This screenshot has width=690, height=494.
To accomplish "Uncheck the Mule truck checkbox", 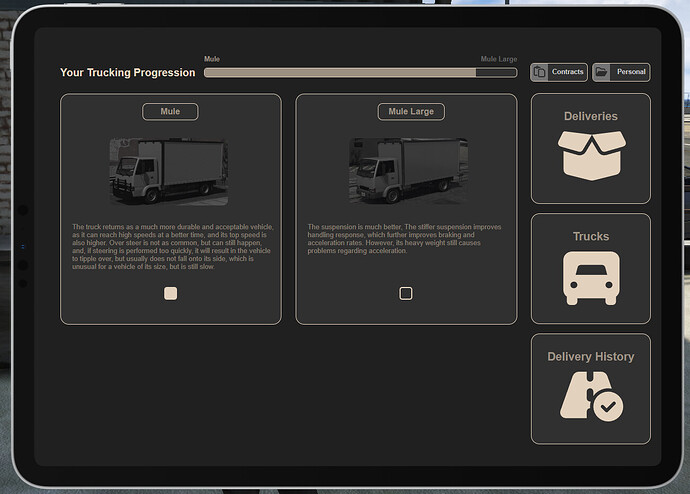I will point(170,293).
